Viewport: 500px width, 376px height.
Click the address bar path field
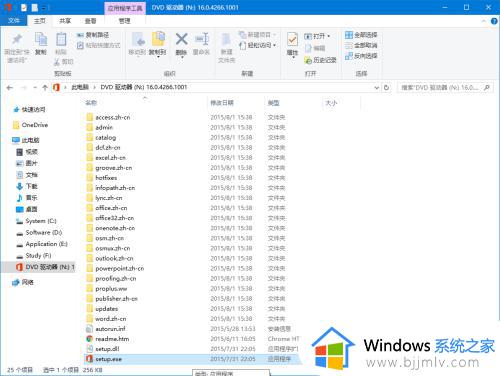point(213,87)
